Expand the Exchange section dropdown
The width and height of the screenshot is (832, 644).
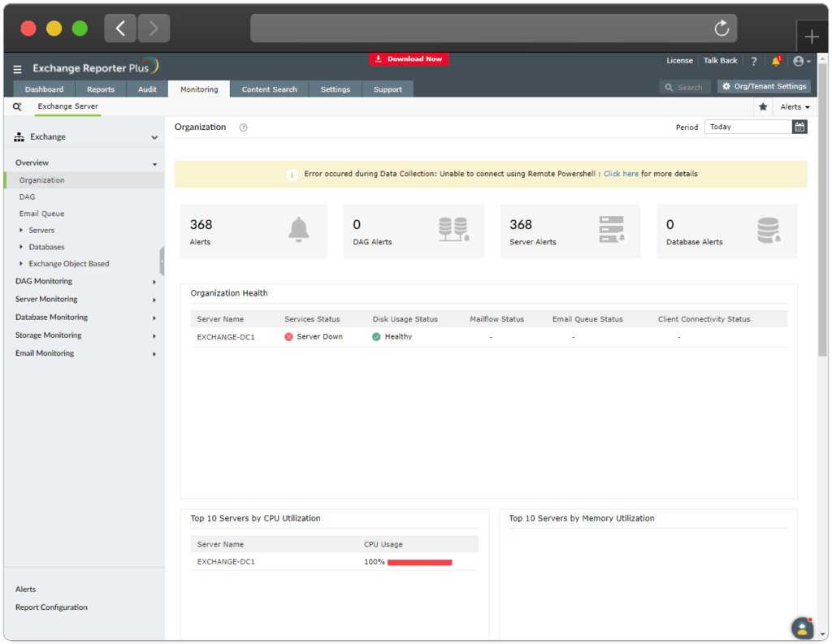click(x=154, y=137)
